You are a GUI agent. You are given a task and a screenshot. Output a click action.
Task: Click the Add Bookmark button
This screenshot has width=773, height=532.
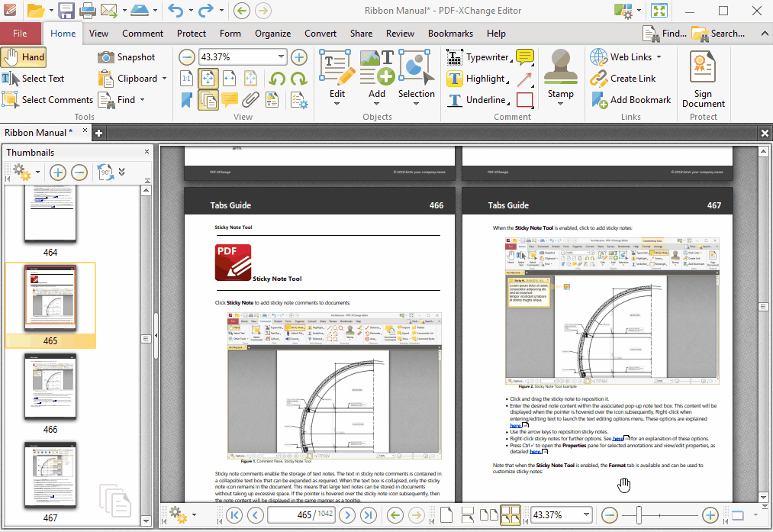tap(630, 99)
